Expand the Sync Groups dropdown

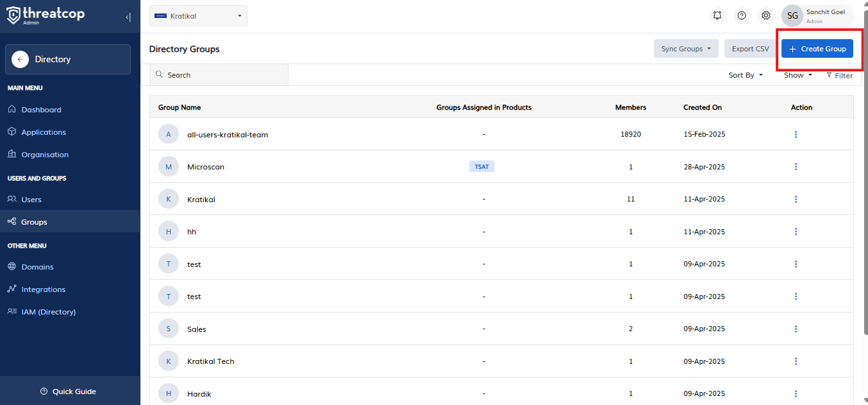(x=686, y=49)
